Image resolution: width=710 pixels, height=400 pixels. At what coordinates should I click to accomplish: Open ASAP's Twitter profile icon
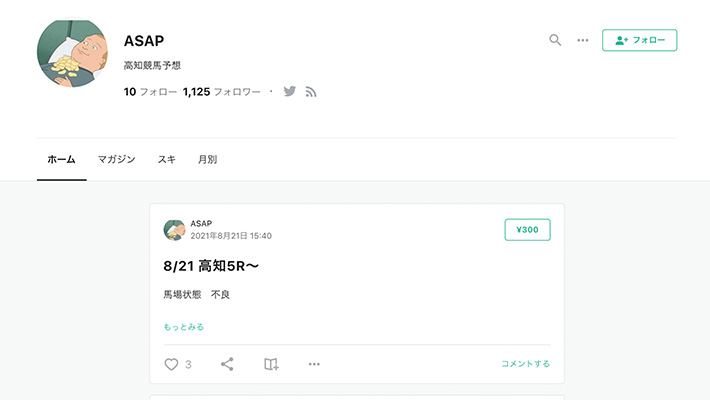point(290,91)
